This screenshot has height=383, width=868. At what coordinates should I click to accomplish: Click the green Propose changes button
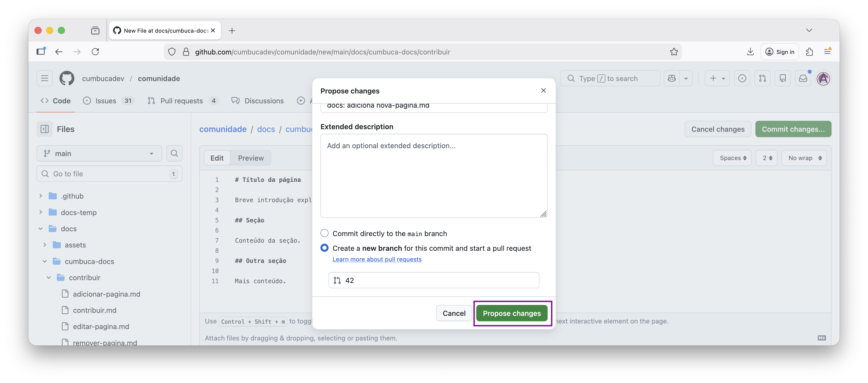pos(512,313)
